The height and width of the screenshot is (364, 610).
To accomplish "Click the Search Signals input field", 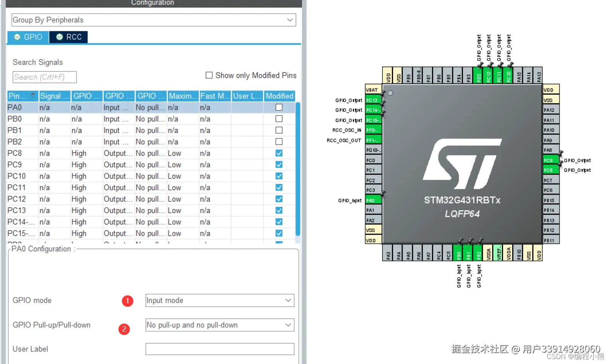I will (44, 77).
